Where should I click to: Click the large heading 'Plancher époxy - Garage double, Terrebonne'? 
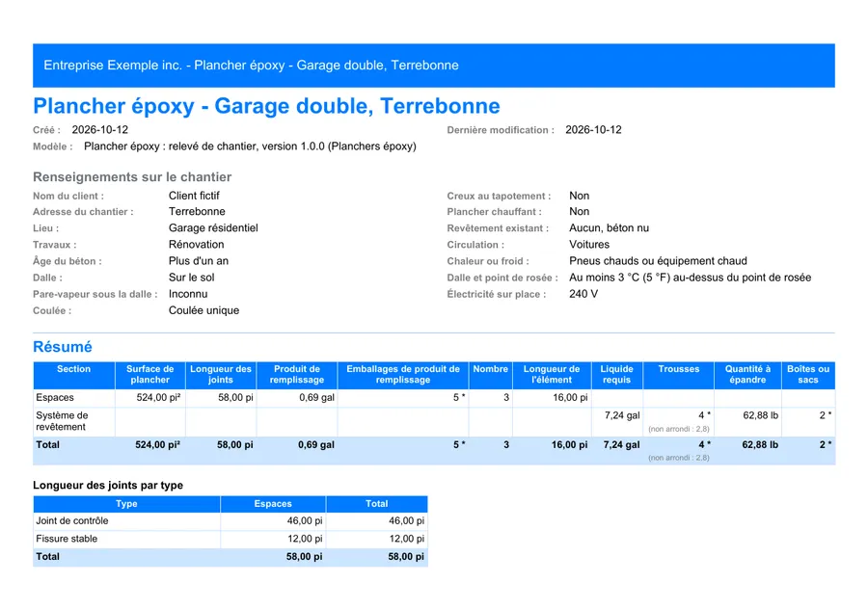pos(266,106)
